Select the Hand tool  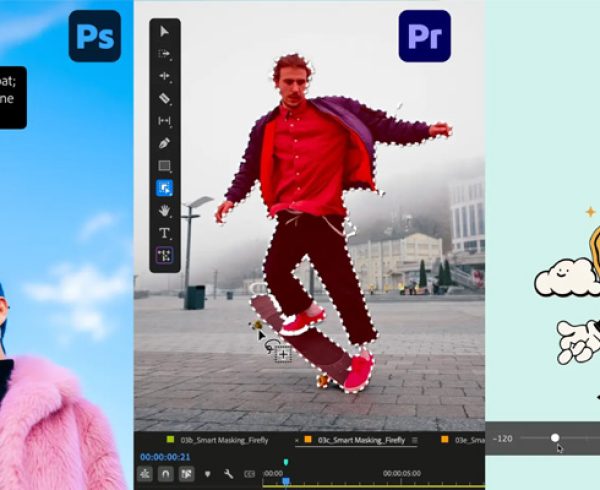[165, 211]
